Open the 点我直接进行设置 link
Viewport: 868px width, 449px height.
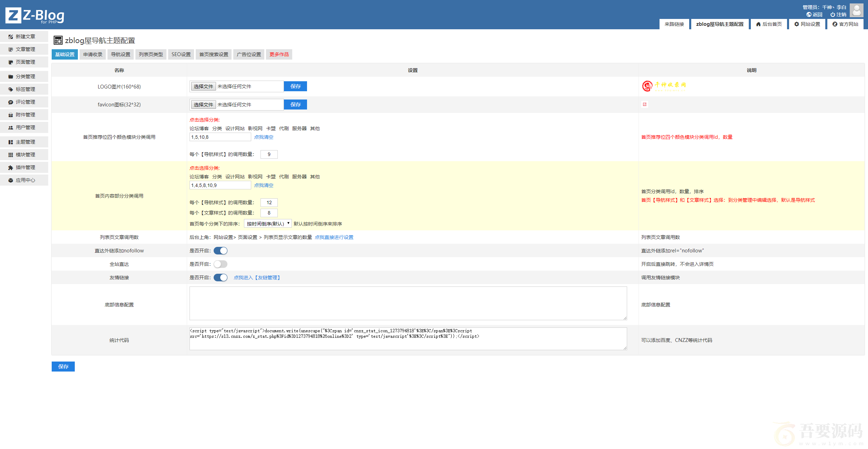tap(334, 237)
